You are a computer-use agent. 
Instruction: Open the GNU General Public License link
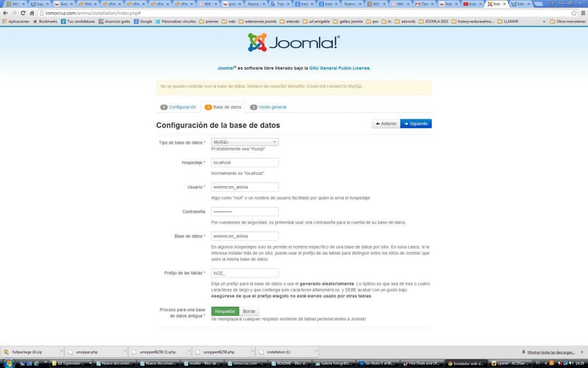click(339, 68)
